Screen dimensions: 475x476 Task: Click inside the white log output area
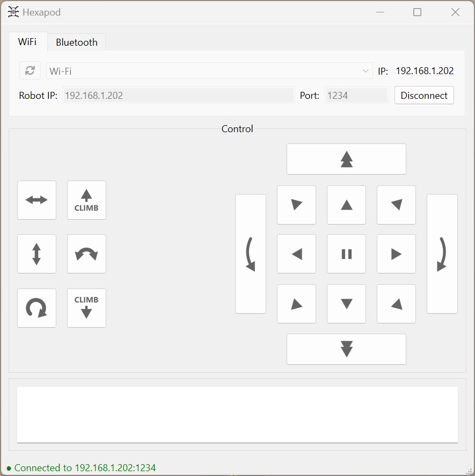point(237,414)
